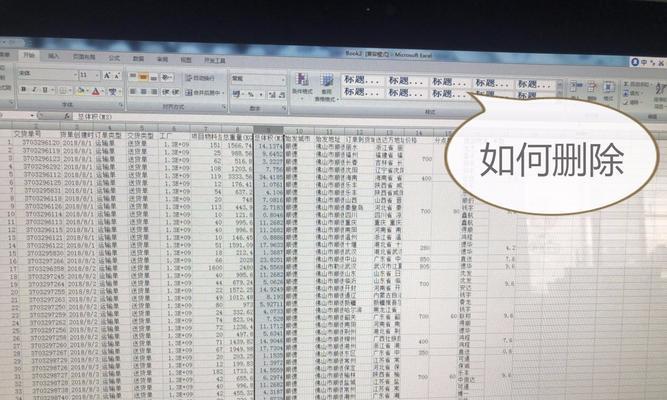Apply the red font color icon
667x400 pixels.
96,91
